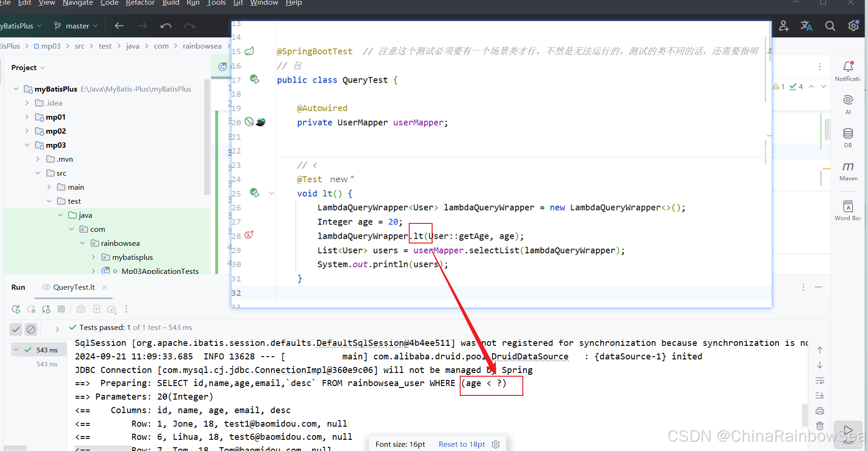Click the Up stack trace arrow in console

pyautogui.click(x=820, y=350)
